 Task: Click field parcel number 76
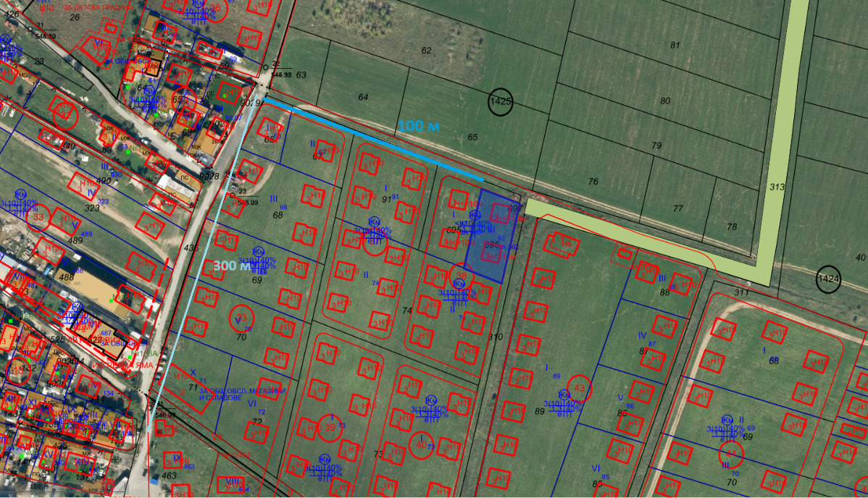coord(593,182)
